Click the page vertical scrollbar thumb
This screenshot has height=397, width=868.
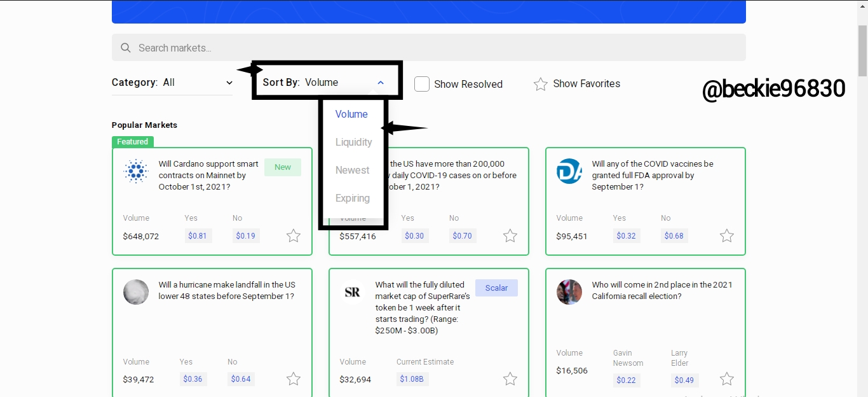click(x=863, y=51)
